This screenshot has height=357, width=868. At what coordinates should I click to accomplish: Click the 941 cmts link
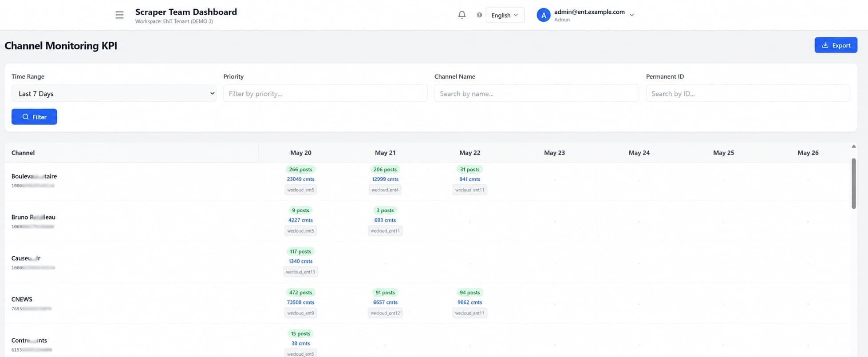pos(470,179)
